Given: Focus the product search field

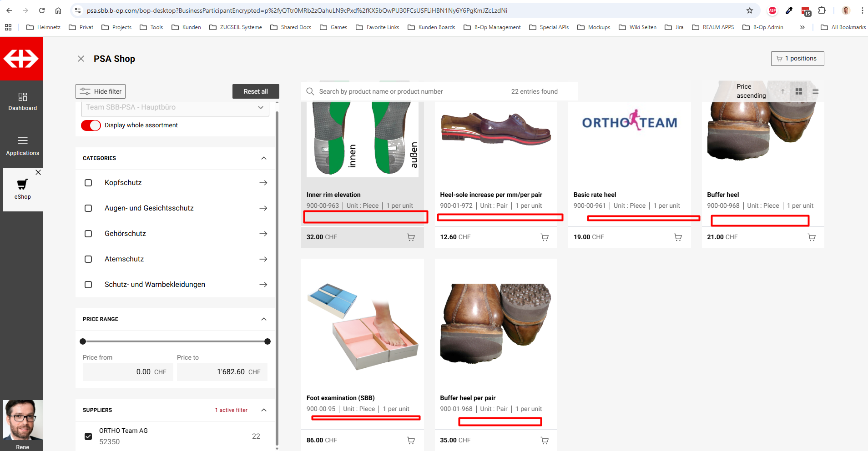Looking at the screenshot, I should 409,91.
